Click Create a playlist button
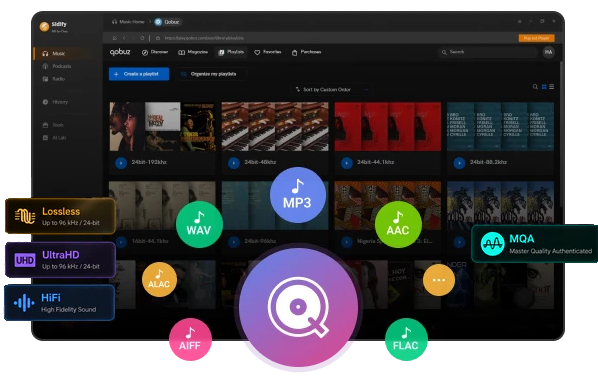Viewport: 598px width, 378px height. [x=139, y=74]
